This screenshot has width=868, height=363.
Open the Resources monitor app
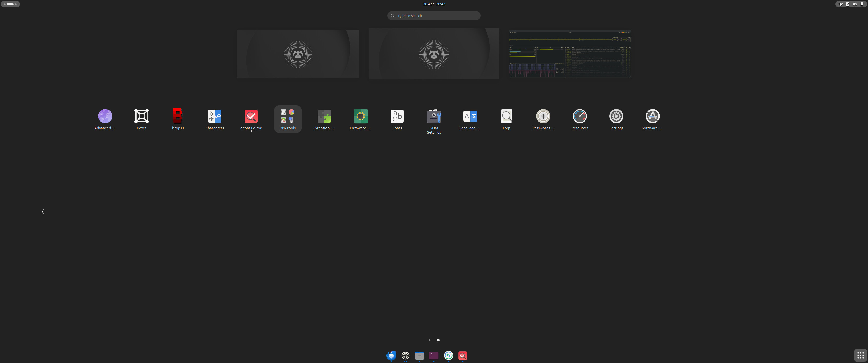[580, 119]
